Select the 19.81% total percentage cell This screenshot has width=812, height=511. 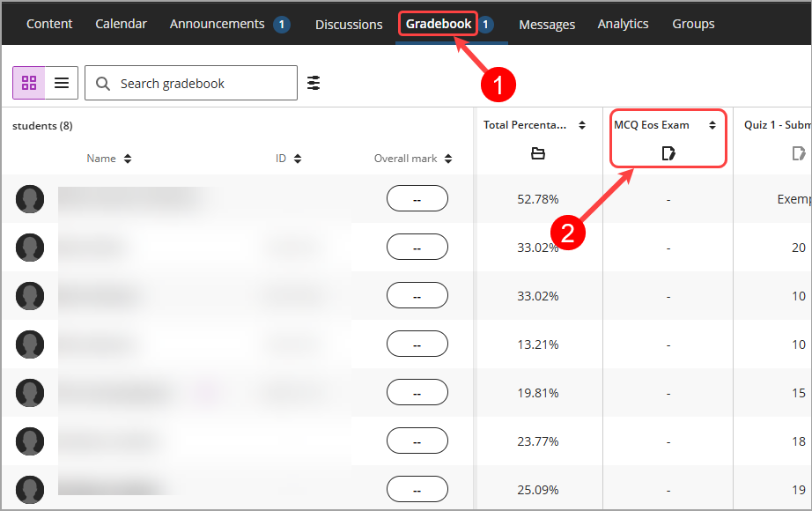tap(538, 393)
